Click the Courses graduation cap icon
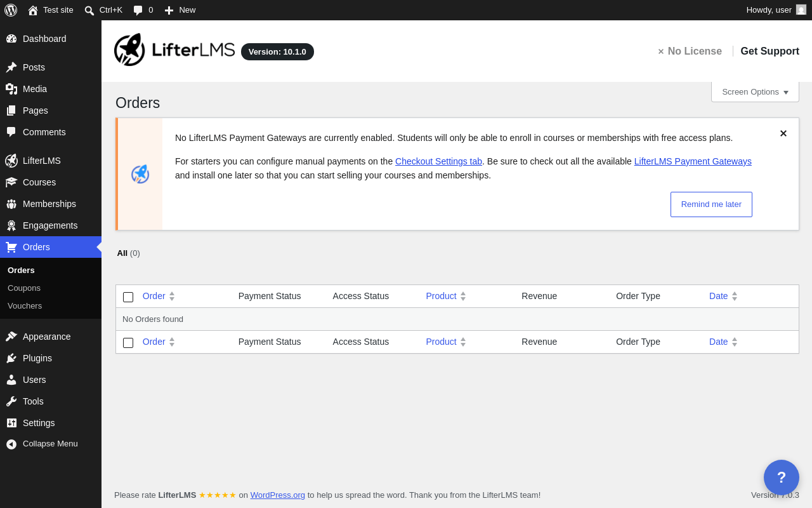This screenshot has height=508, width=812. coord(11,182)
